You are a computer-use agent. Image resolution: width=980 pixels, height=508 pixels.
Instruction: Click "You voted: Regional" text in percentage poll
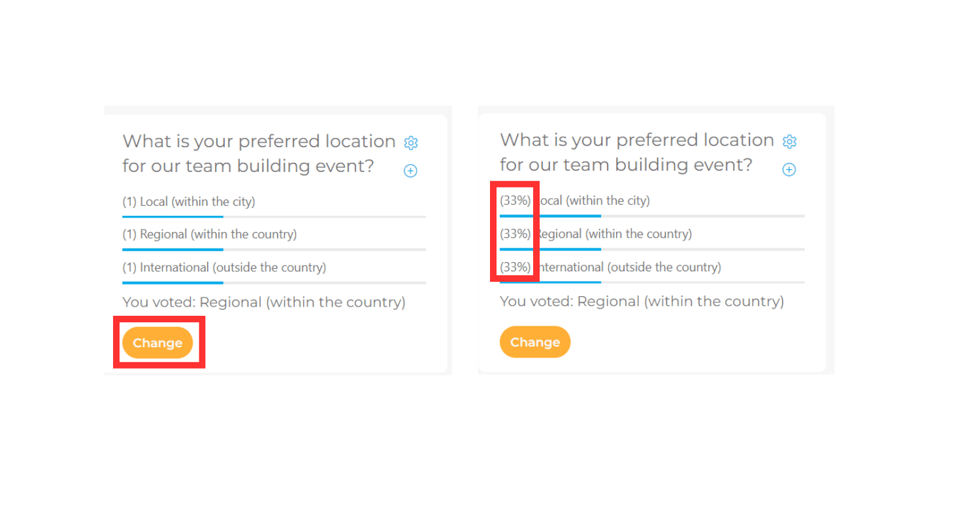point(642,301)
